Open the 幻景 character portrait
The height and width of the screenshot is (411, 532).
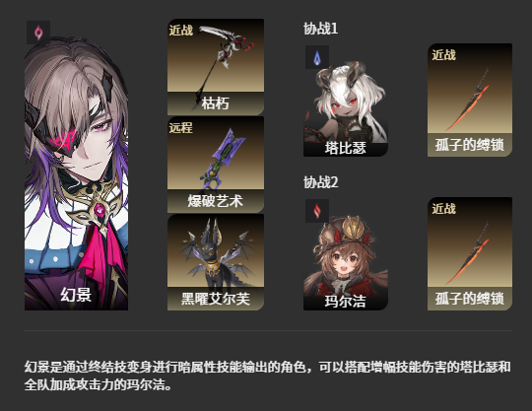click(76, 173)
